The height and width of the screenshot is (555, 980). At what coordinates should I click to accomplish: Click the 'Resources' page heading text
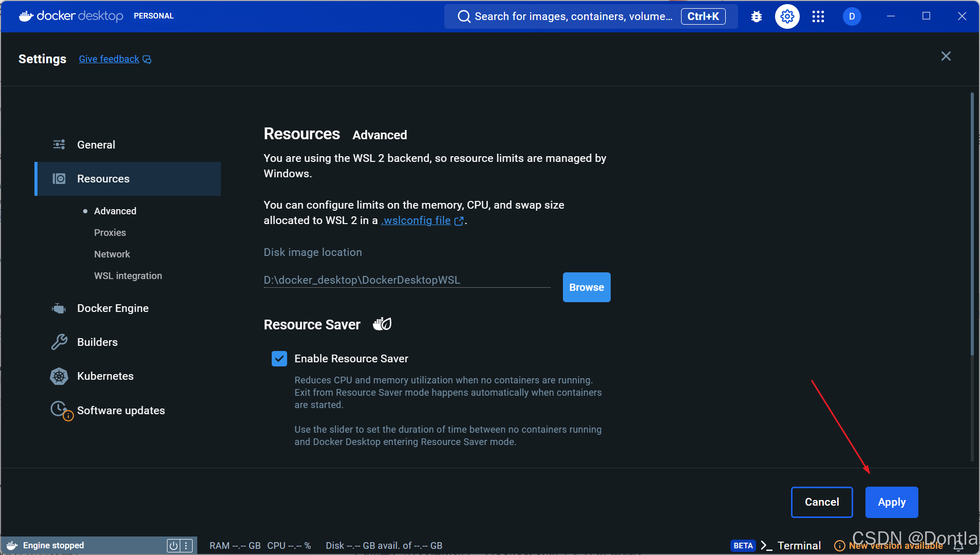click(x=301, y=134)
